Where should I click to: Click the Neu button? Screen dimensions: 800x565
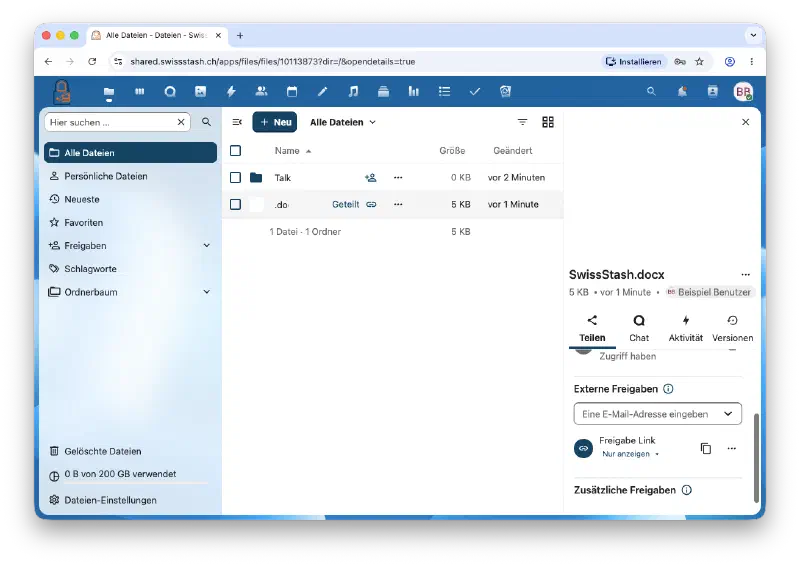(x=274, y=122)
